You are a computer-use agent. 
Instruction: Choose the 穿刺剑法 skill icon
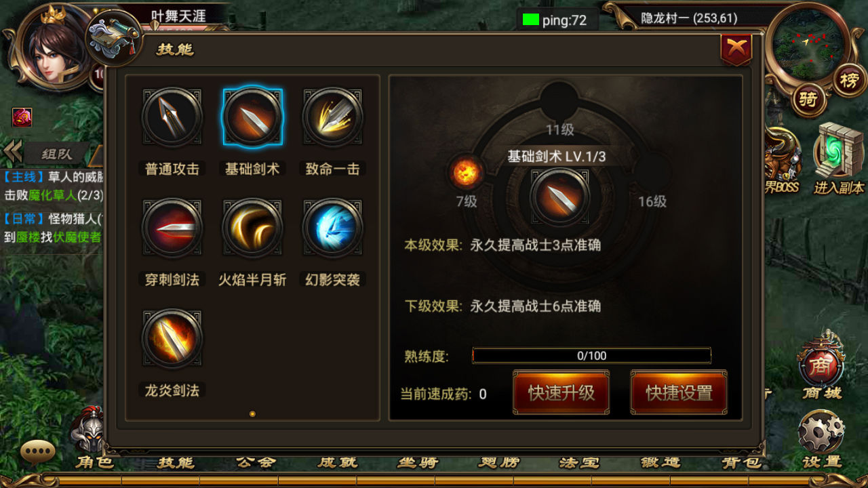pyautogui.click(x=172, y=228)
